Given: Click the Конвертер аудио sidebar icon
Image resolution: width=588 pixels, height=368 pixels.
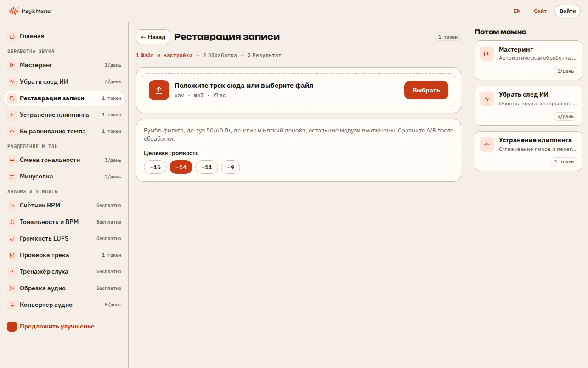Looking at the screenshot, I should tap(12, 305).
